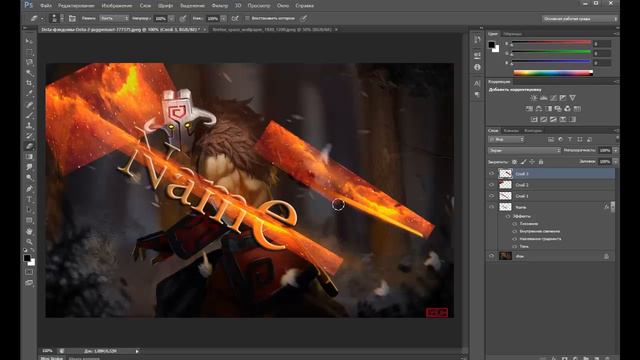Select the Horizontal Type tool
Image resolution: width=640 pixels, height=360 pixels.
(x=29, y=199)
